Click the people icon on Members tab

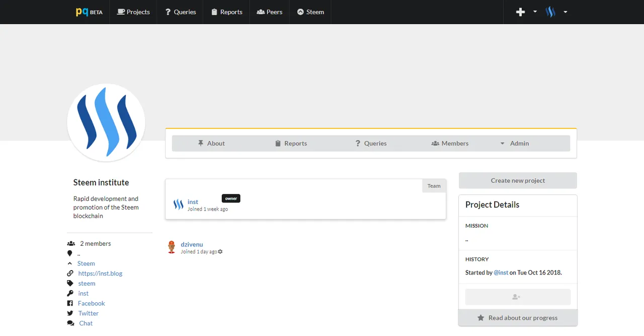tap(435, 143)
